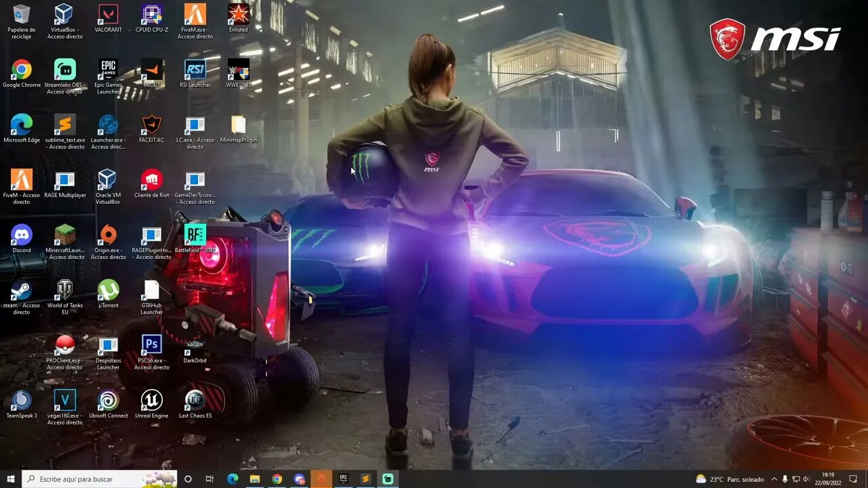This screenshot has height=488, width=868.
Task: Select the MinecraftLauncher shortcut icon
Action: pos(65,241)
